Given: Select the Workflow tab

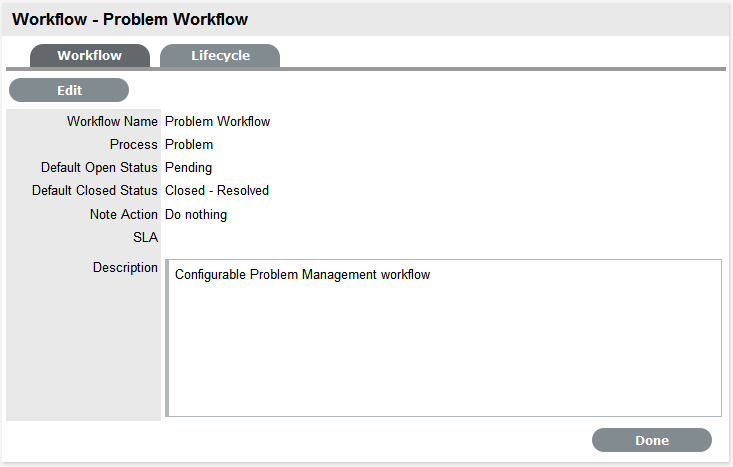Looking at the screenshot, I should [89, 56].
